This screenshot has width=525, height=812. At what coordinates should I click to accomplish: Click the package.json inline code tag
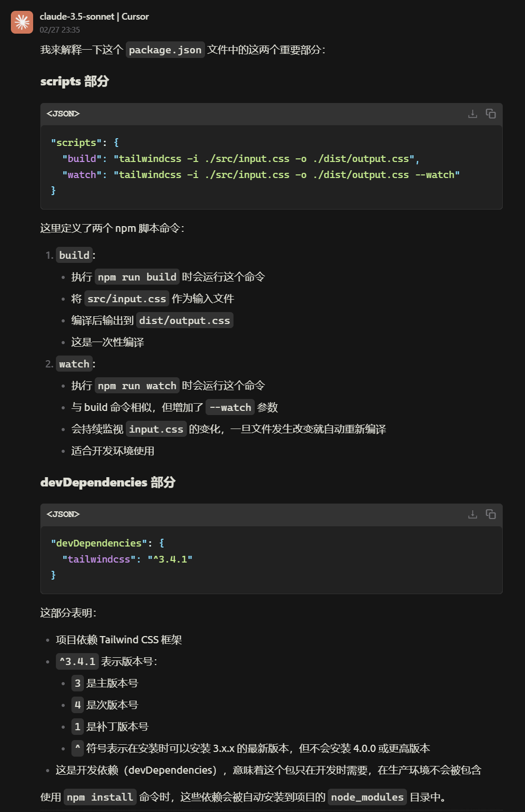tap(165, 50)
